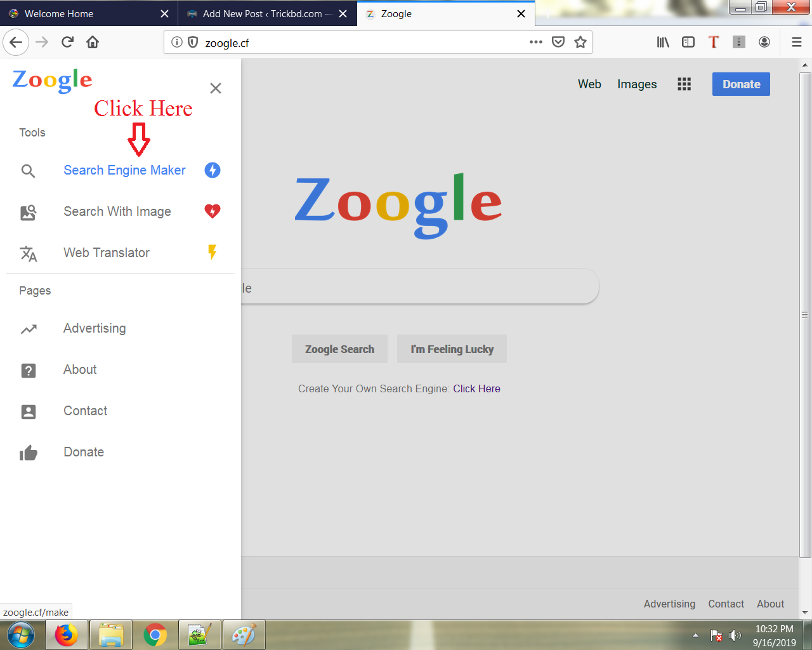Click the Images link in header
Viewport: 812px width, 650px height.
coord(637,84)
